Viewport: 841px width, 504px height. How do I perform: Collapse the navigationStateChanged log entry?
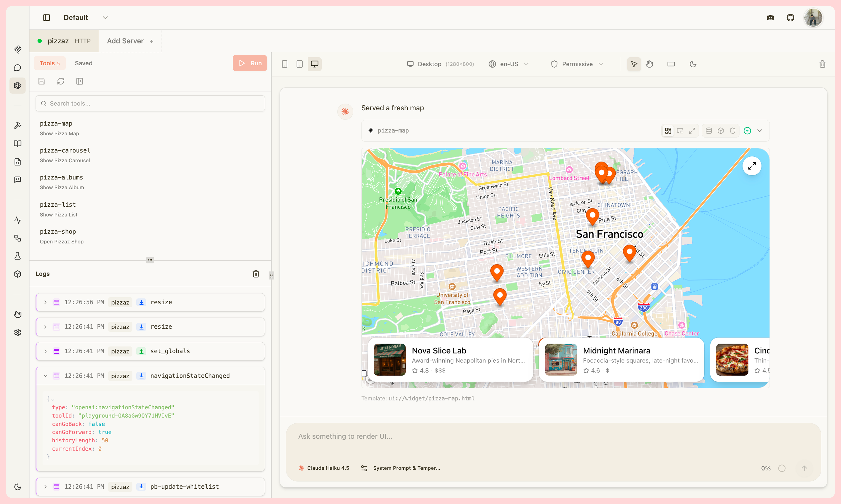coord(46,376)
